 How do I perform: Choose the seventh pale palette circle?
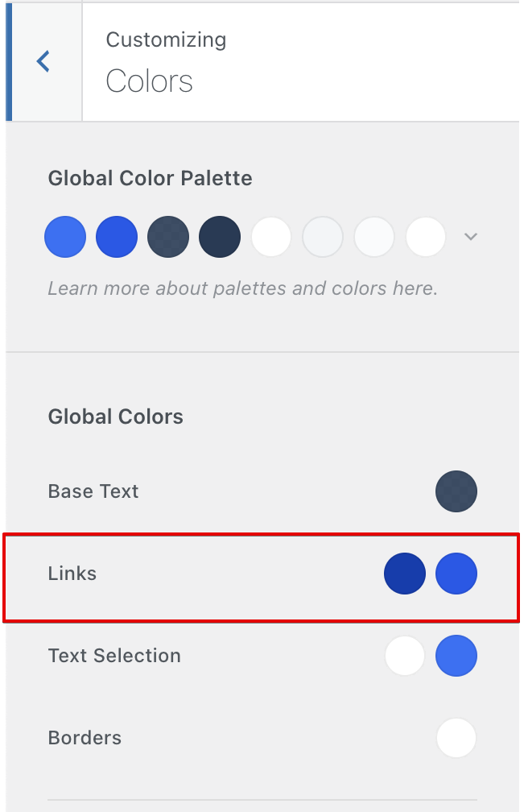point(374,236)
